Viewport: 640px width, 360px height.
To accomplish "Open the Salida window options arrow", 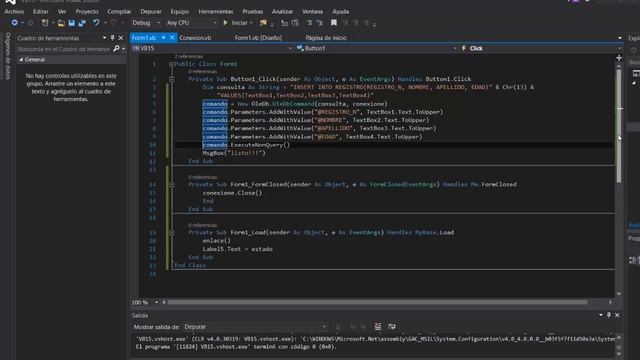I will coord(601,315).
